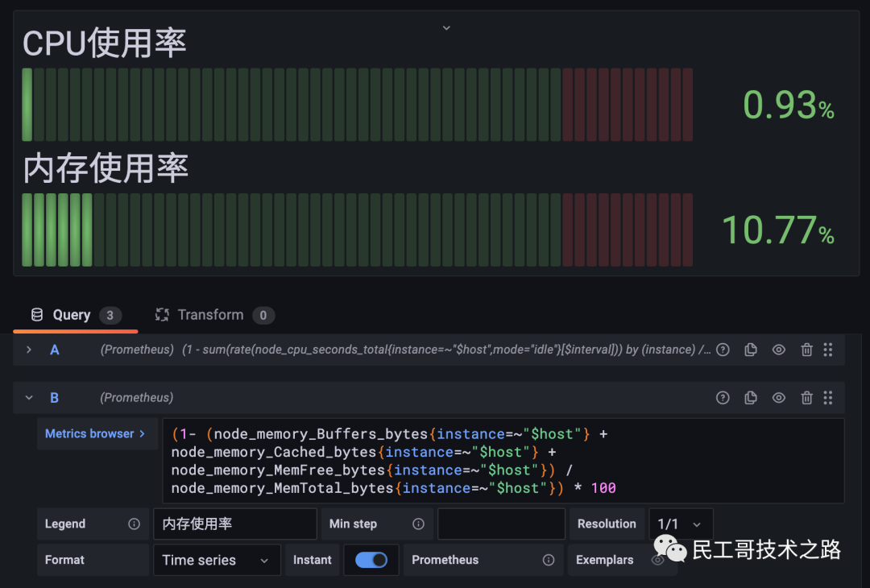The image size is (870, 588).
Task: Click the Legend field containing 内存使用率
Action: [x=234, y=524]
